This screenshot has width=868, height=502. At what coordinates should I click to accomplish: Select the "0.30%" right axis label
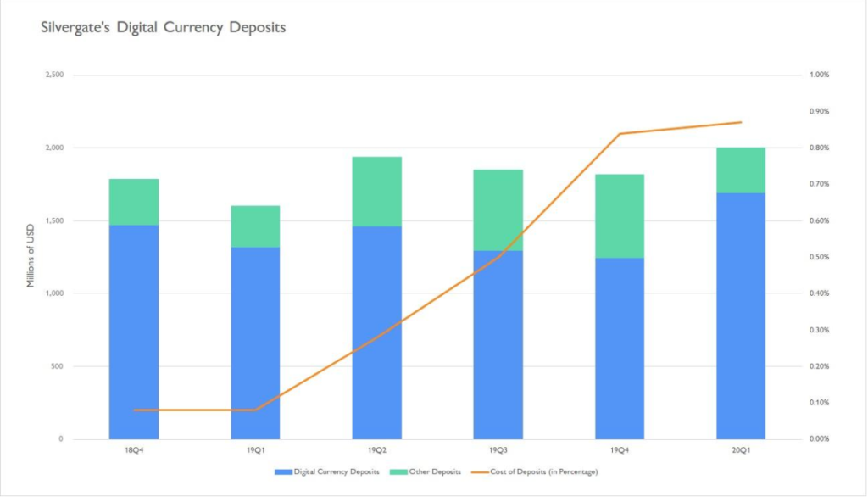click(x=820, y=330)
